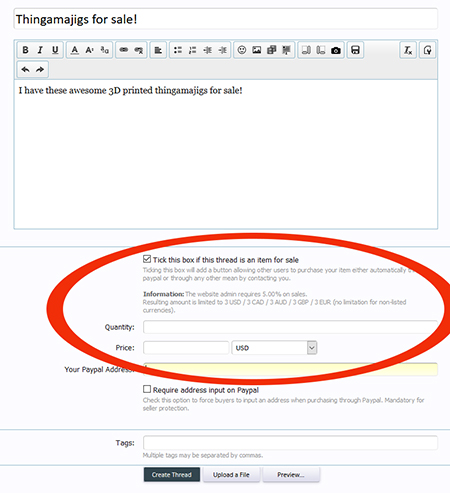Insert an image into the post
Viewport: 450px width, 493px height.
(257, 50)
